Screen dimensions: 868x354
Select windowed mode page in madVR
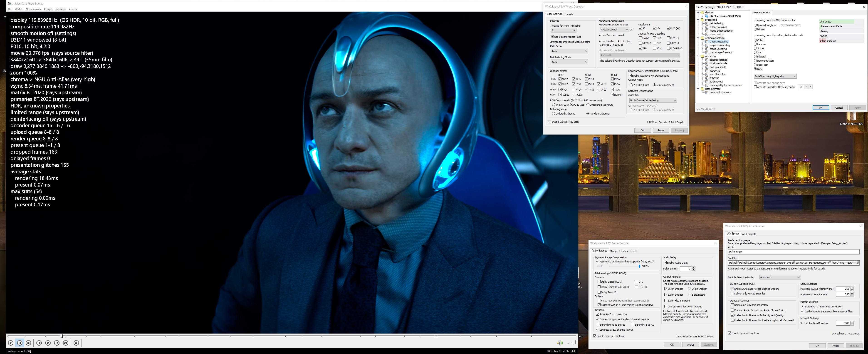[x=718, y=63]
